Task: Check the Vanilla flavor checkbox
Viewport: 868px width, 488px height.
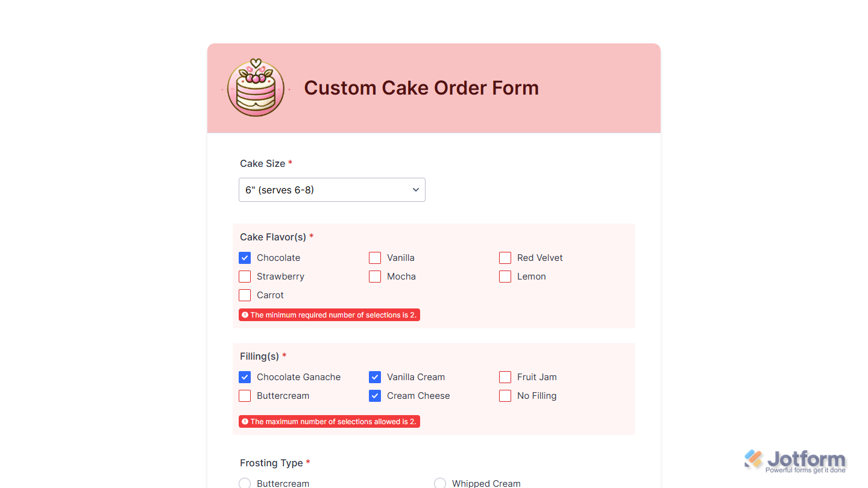Action: tap(375, 258)
